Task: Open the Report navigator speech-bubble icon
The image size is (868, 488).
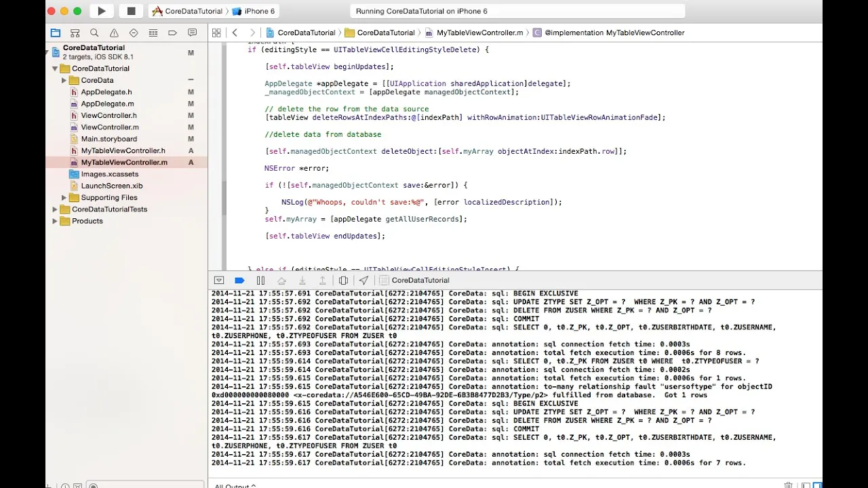Action: 193,33
